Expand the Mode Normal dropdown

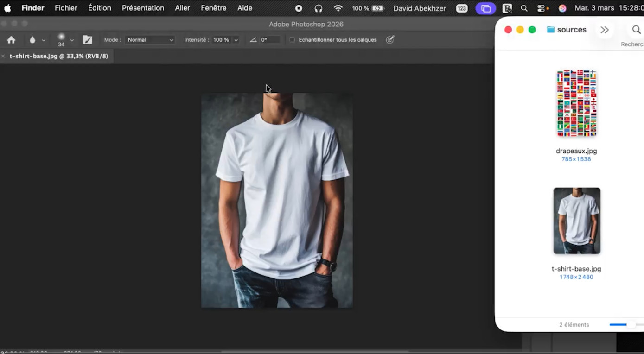(x=150, y=40)
